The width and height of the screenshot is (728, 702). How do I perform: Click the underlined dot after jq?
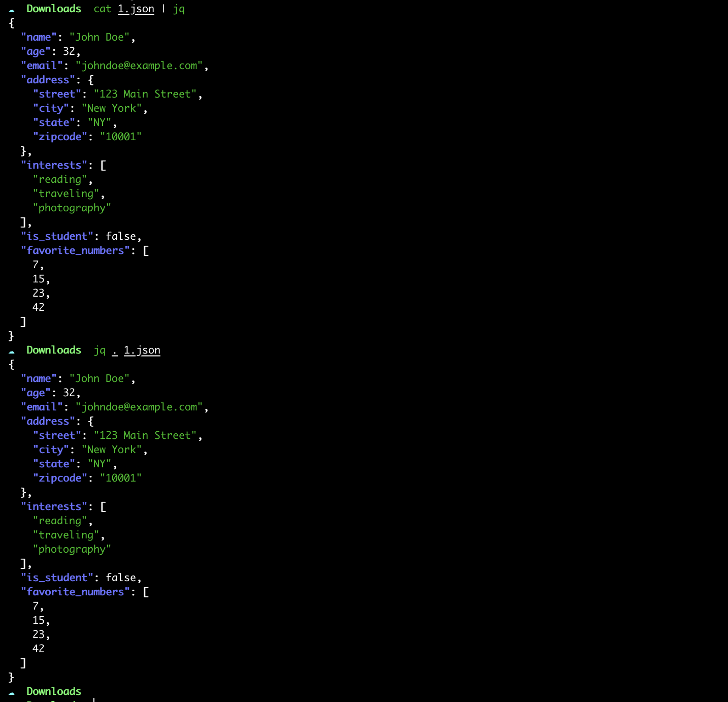tap(115, 350)
